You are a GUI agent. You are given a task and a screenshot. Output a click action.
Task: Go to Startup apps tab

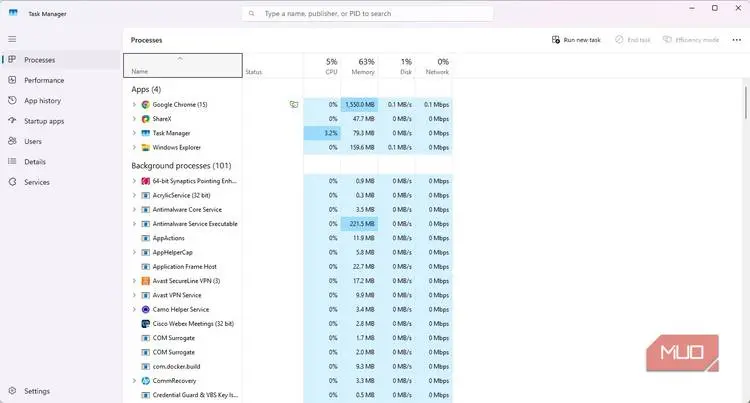click(61, 121)
